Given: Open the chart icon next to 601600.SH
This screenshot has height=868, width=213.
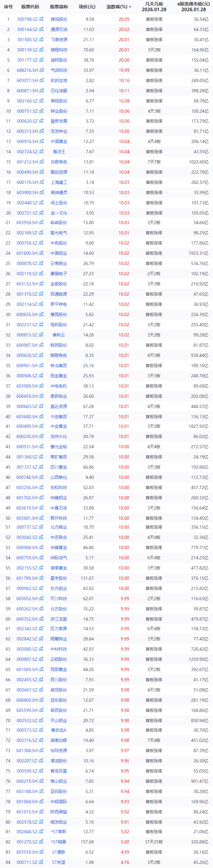Looking at the screenshot, I should tap(41, 253).
